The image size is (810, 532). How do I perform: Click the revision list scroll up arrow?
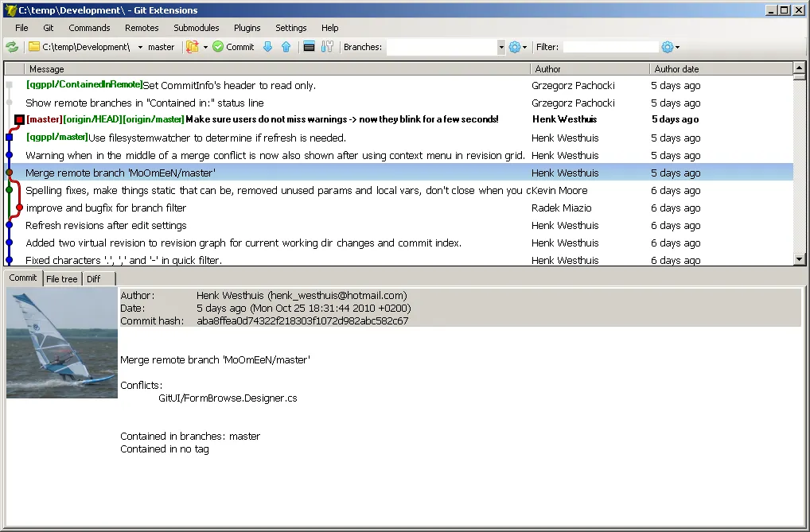pyautogui.click(x=799, y=68)
